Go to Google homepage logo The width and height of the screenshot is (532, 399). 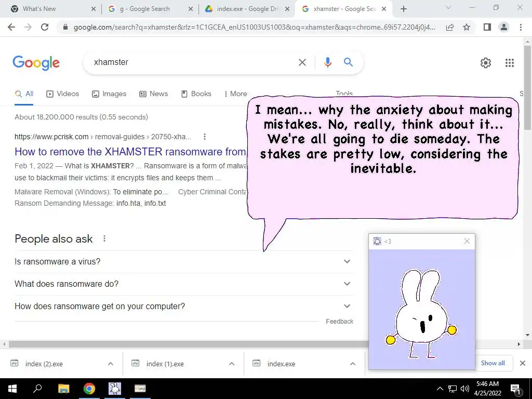click(36, 63)
